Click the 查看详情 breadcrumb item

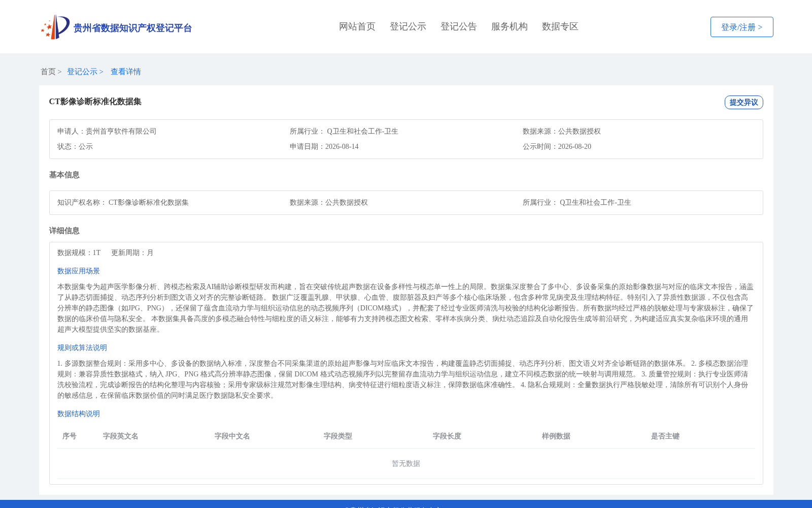[126, 72]
